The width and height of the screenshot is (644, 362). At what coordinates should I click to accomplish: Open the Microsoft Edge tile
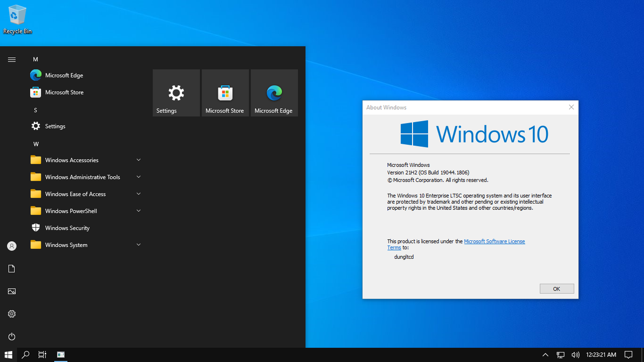coord(274,93)
